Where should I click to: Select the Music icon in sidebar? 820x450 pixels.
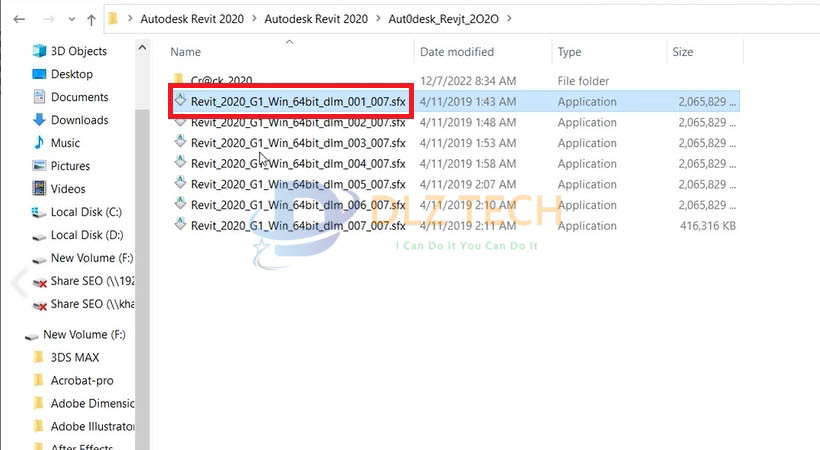[x=39, y=143]
